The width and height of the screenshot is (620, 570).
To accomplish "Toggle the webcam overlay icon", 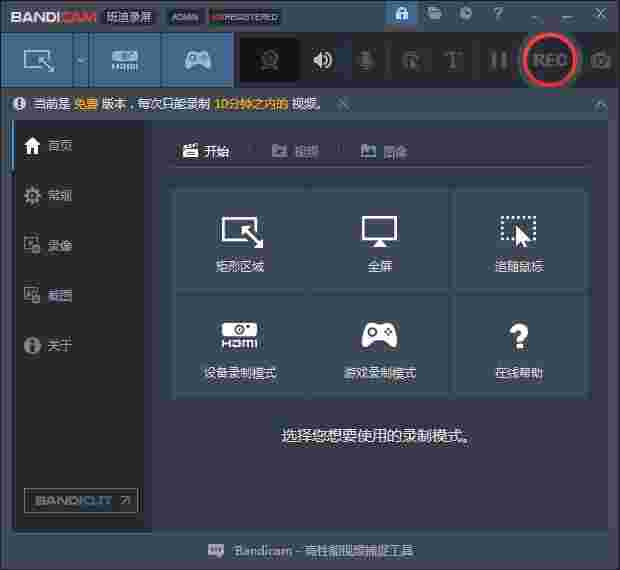I will click(x=269, y=60).
